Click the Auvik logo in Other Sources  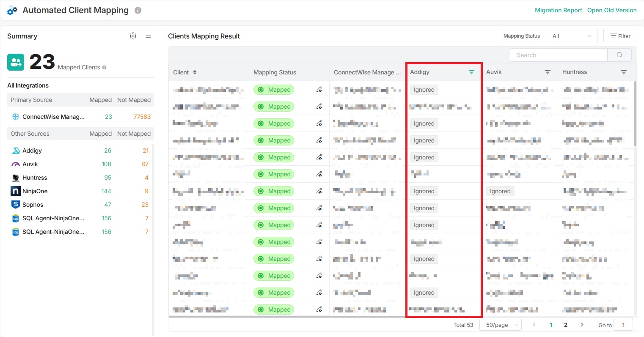point(16,164)
